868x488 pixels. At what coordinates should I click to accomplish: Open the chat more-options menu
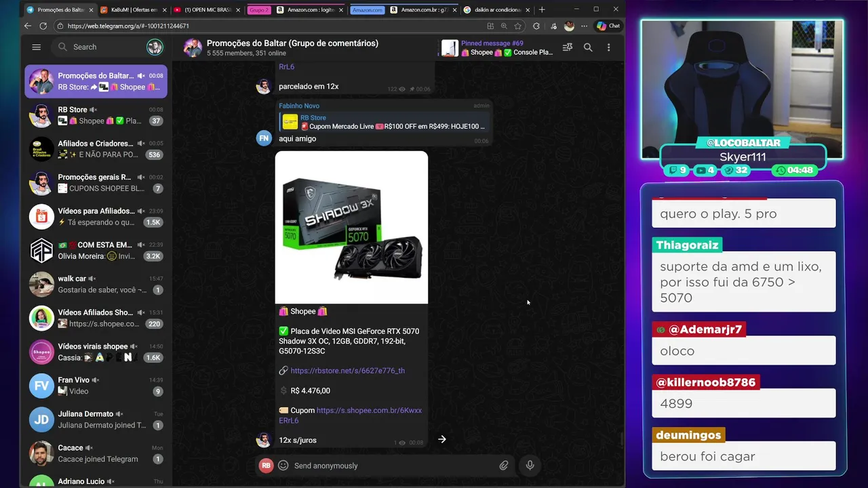click(x=608, y=47)
